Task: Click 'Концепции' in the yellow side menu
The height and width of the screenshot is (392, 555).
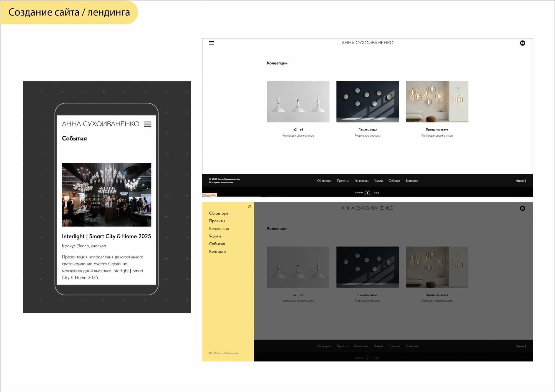Action: [x=219, y=228]
